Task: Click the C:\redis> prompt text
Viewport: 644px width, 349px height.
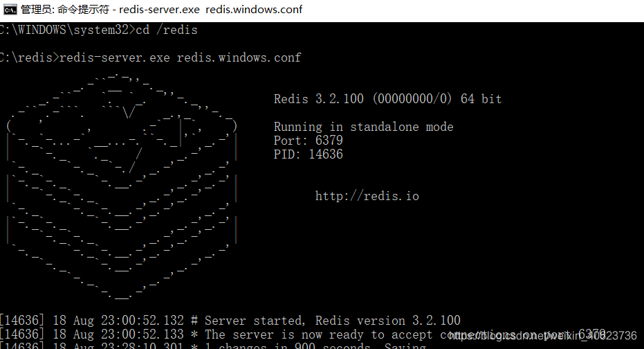Action: (29, 57)
